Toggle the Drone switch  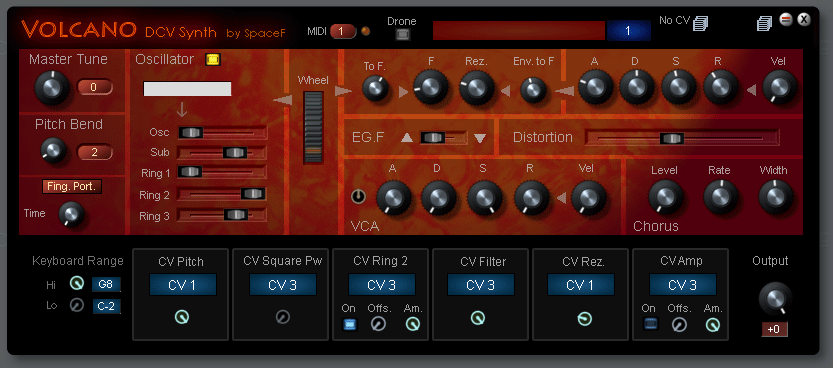[402, 35]
